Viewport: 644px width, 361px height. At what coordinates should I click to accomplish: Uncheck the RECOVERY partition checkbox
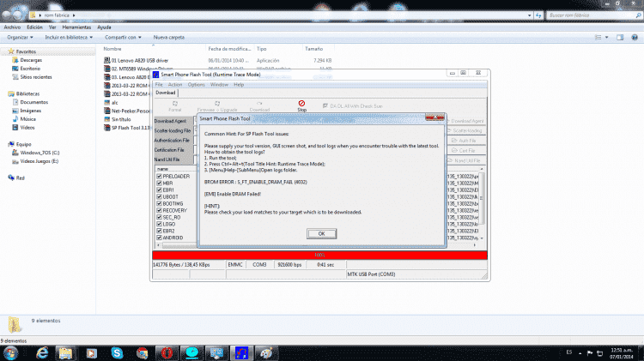point(159,210)
